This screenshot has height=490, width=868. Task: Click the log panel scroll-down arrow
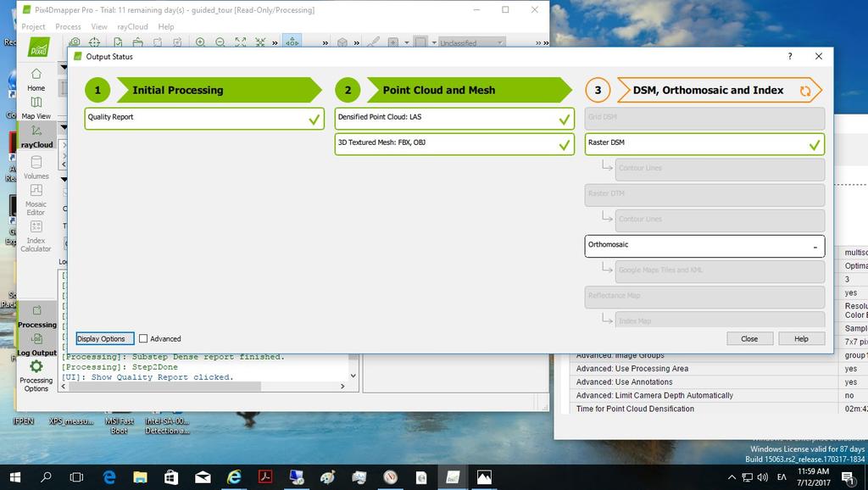coord(353,376)
